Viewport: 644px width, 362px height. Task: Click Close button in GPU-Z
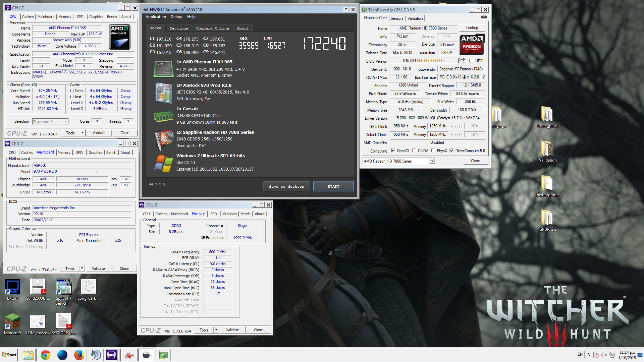(x=475, y=161)
